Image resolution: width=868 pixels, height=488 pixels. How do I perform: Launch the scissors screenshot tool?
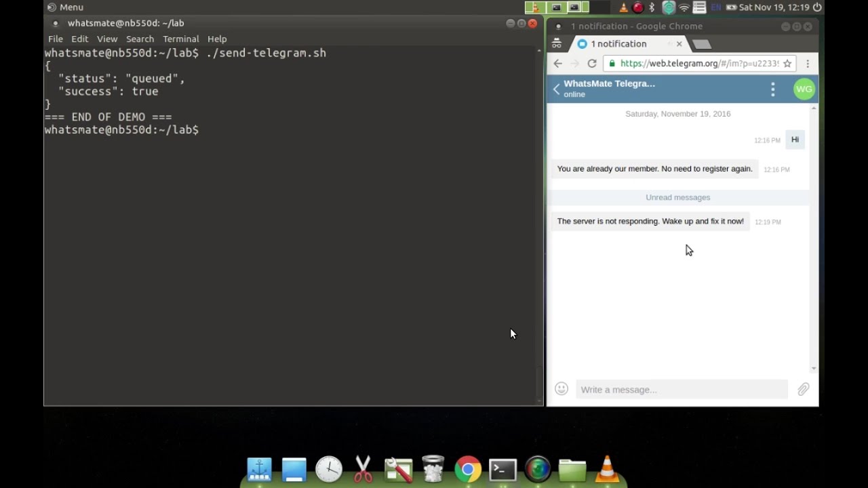[363, 469]
